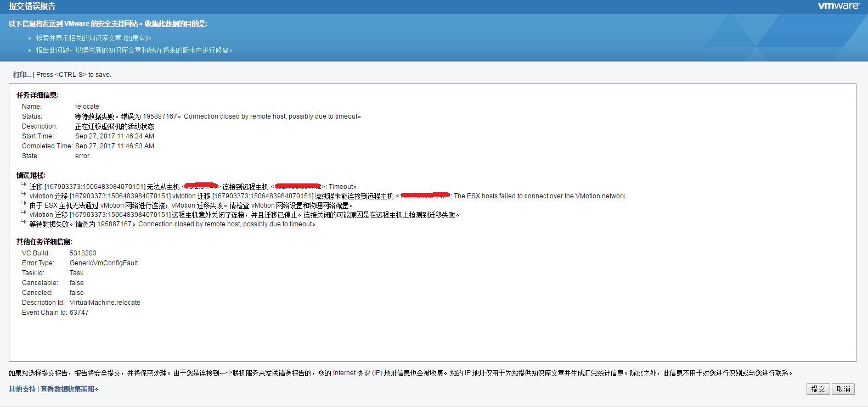868x407 pixels.
Task: Click the 提交 submit button
Action: point(818,389)
